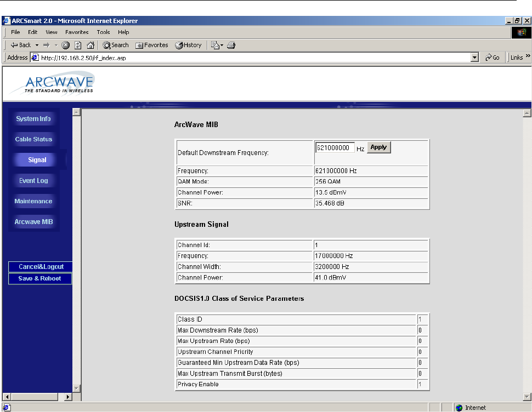
Task: Click the 'DOCSIS1.0 Class of Service Parameters' heading
Action: [x=239, y=299]
